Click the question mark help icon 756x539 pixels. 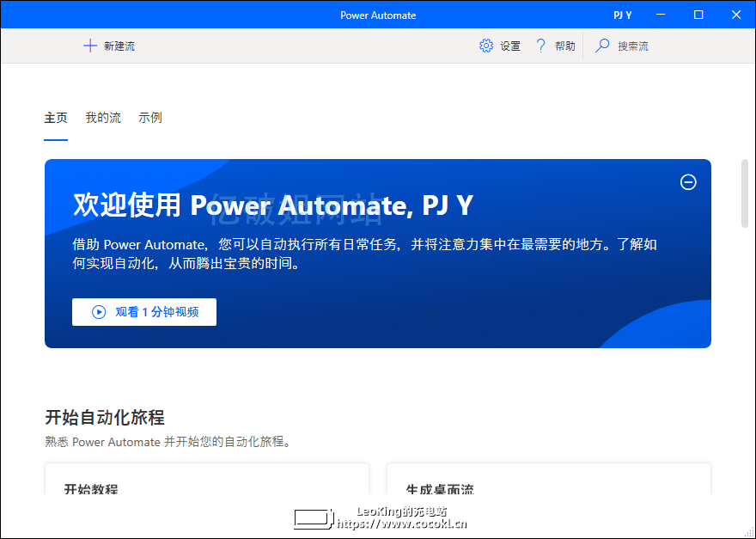pyautogui.click(x=541, y=46)
